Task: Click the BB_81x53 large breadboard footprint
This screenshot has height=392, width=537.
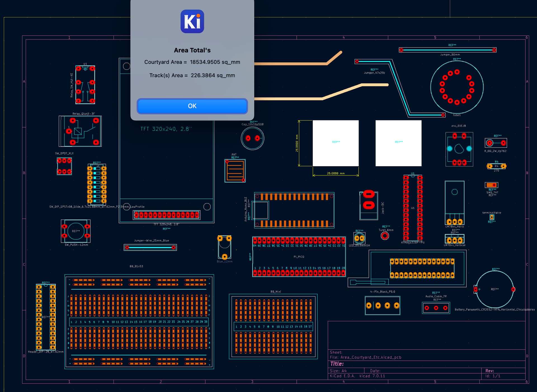Action: (139, 322)
